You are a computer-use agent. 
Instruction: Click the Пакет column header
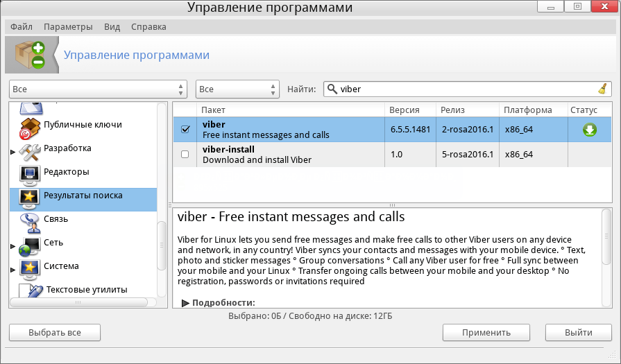coord(291,110)
